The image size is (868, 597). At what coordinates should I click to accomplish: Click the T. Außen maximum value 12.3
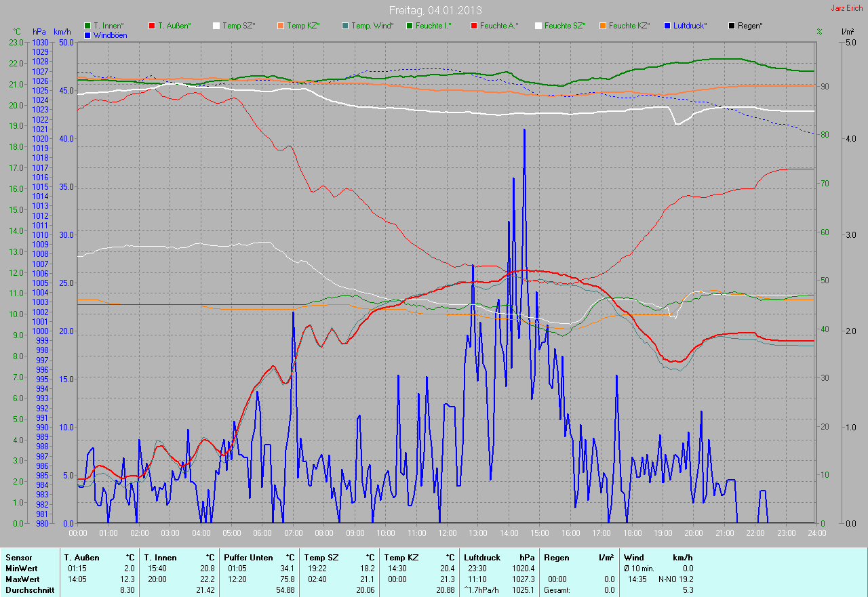[x=127, y=579]
